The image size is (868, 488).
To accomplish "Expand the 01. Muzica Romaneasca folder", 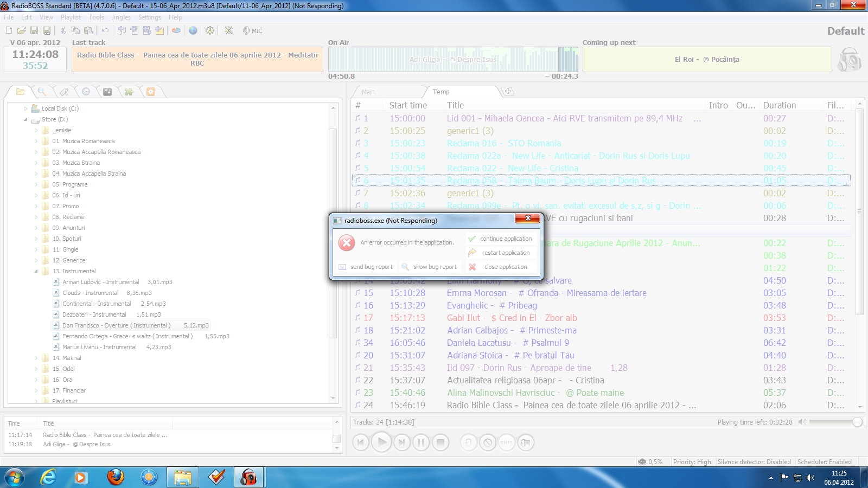I will [36, 141].
